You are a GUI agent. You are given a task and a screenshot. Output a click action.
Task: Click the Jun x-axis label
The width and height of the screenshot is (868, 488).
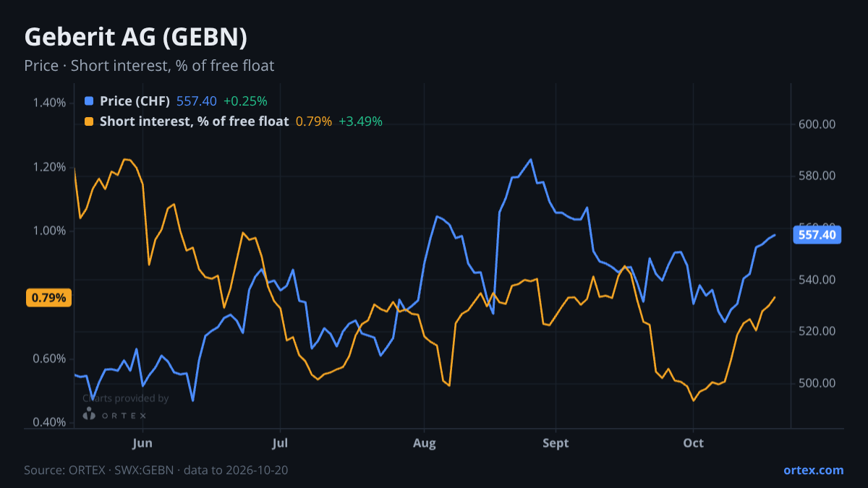coord(142,443)
